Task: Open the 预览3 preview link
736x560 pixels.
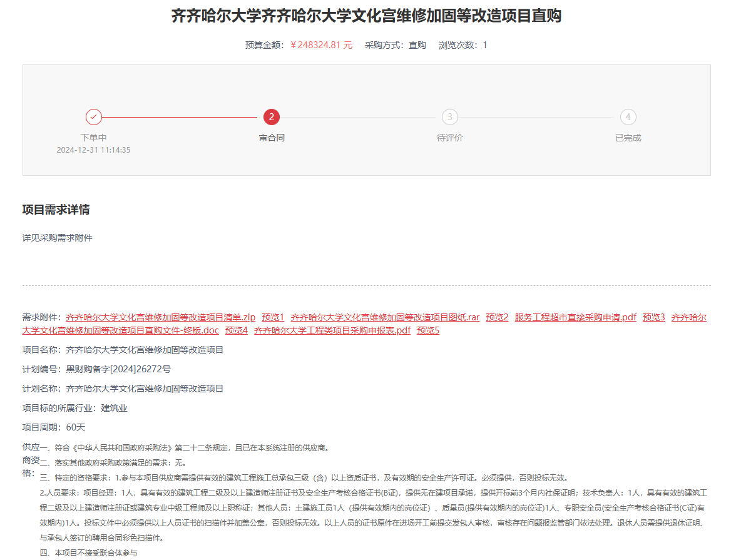Action: point(653,317)
